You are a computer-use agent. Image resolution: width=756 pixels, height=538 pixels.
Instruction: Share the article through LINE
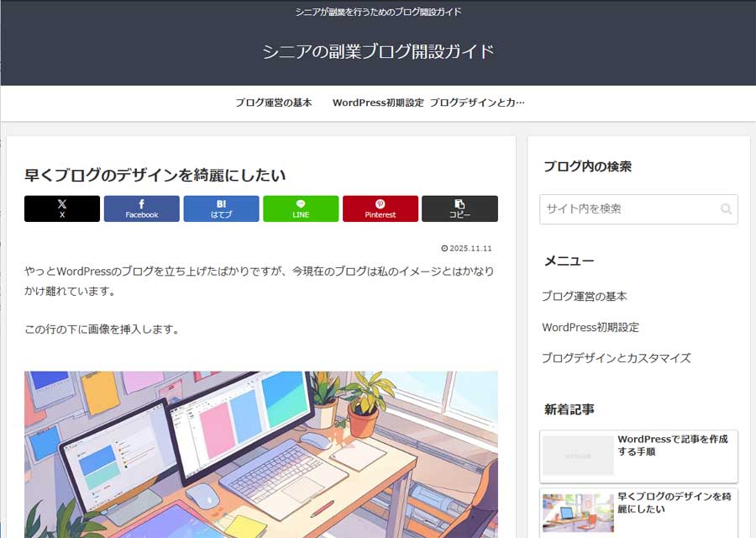pos(301,208)
